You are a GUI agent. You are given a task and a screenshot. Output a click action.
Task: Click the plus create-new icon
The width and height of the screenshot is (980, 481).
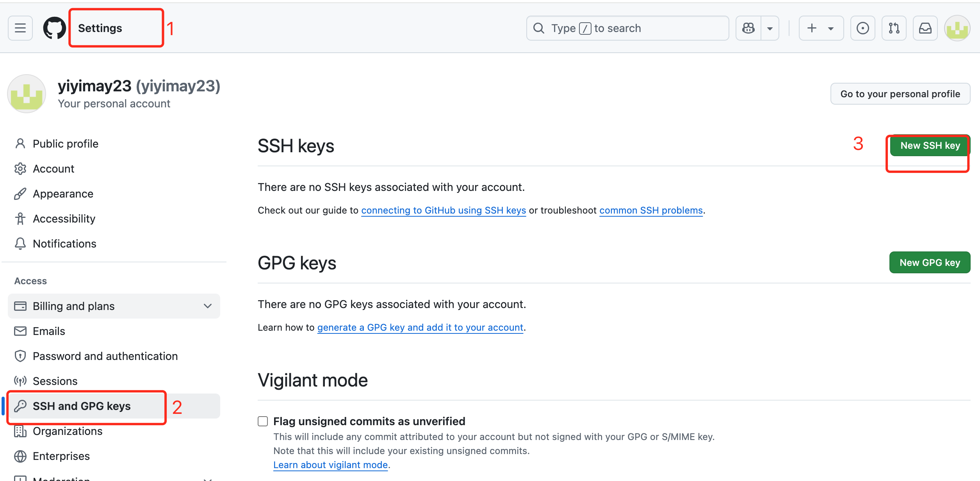tap(812, 28)
